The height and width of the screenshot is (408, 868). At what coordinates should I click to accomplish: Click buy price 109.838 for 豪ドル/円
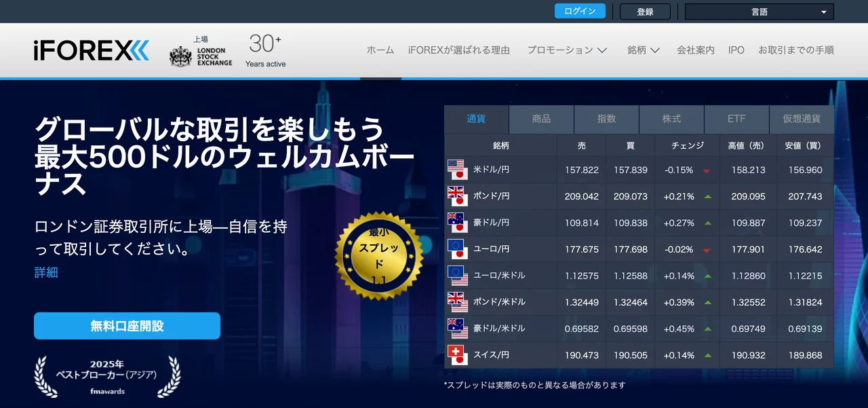pyautogui.click(x=631, y=223)
